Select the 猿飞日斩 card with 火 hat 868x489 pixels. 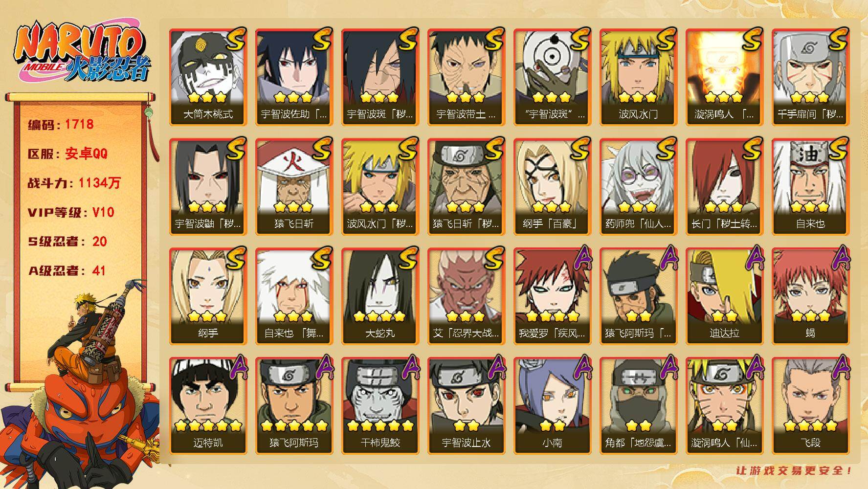[294, 187]
